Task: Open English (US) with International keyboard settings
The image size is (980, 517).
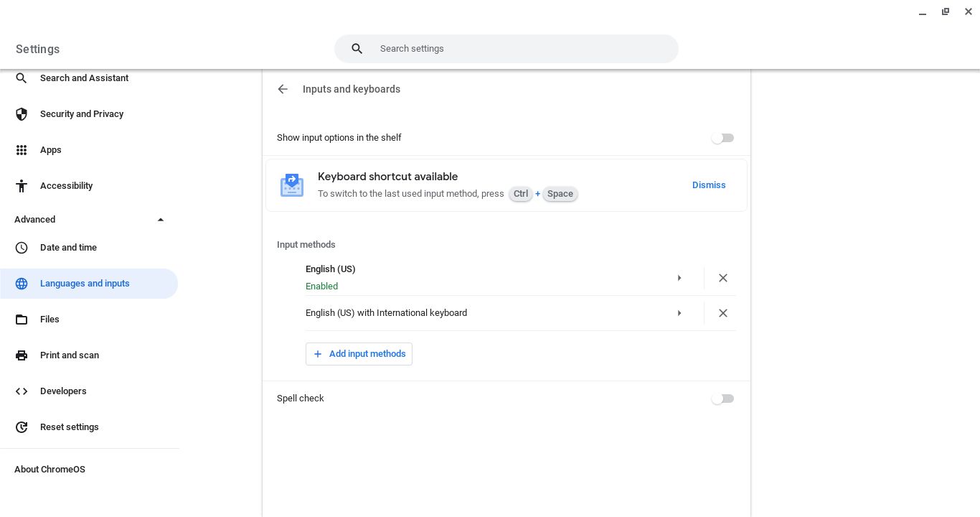Action: 679,313
